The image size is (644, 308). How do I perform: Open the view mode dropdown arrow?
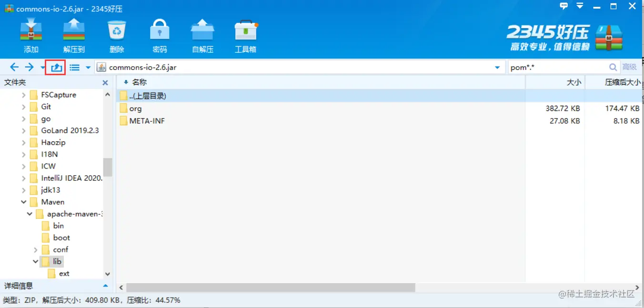[x=88, y=68]
